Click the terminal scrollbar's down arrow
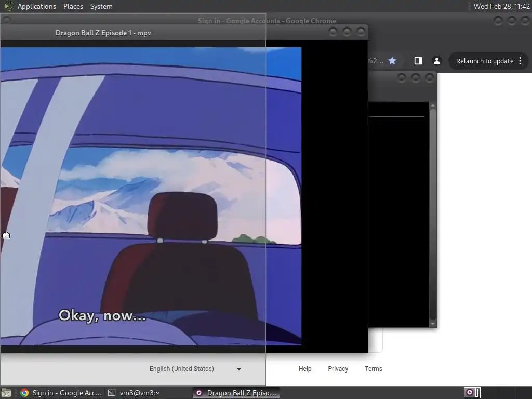532x399 pixels. coord(433,324)
